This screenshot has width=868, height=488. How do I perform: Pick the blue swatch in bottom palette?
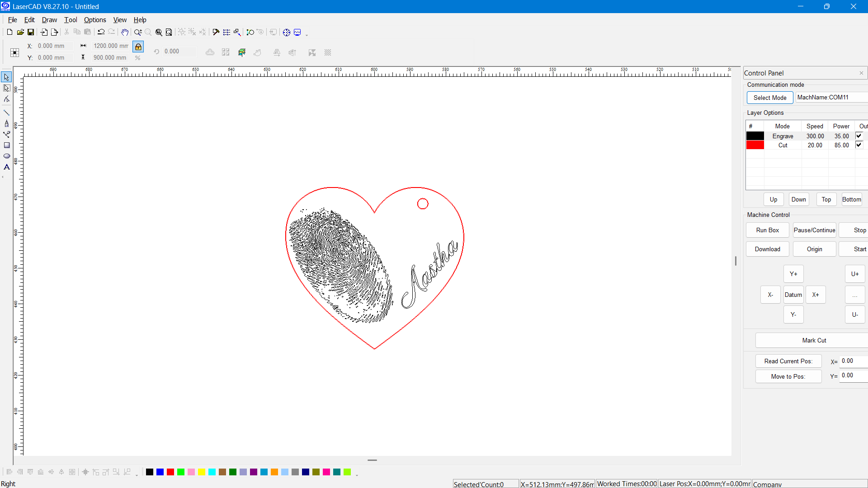click(160, 472)
